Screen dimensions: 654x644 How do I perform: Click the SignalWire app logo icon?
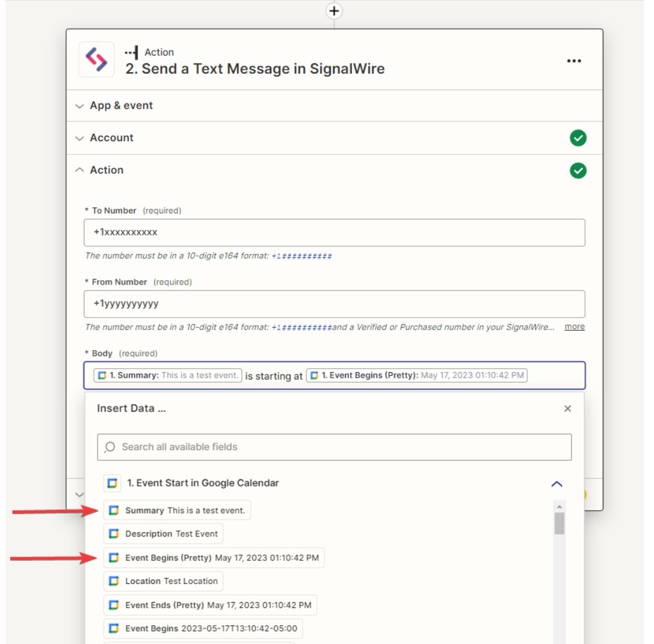point(96,59)
